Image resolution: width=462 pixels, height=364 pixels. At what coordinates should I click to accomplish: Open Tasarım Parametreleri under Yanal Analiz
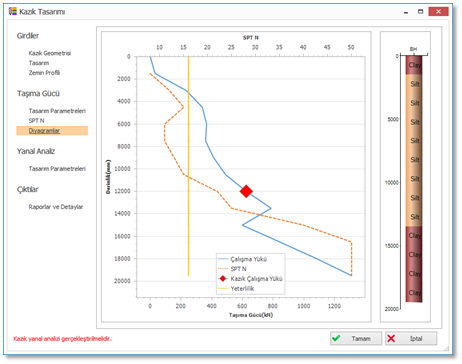pos(57,169)
